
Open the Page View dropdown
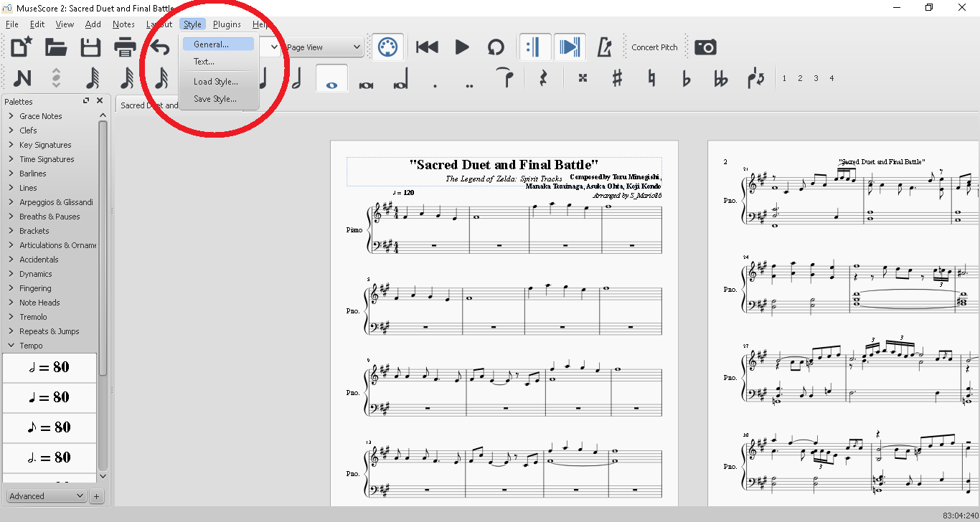(x=323, y=47)
